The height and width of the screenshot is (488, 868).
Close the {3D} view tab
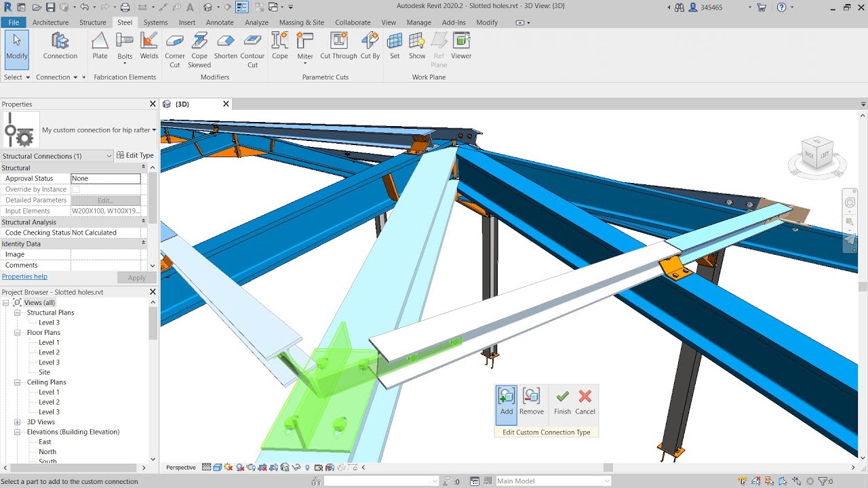pyautogui.click(x=226, y=104)
